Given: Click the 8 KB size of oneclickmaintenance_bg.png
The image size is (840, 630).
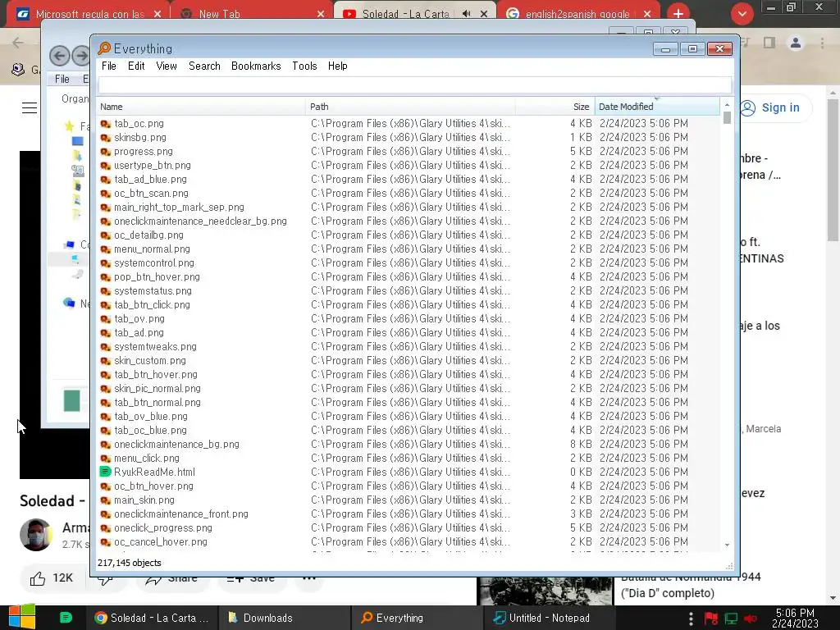Looking at the screenshot, I should [581, 444].
